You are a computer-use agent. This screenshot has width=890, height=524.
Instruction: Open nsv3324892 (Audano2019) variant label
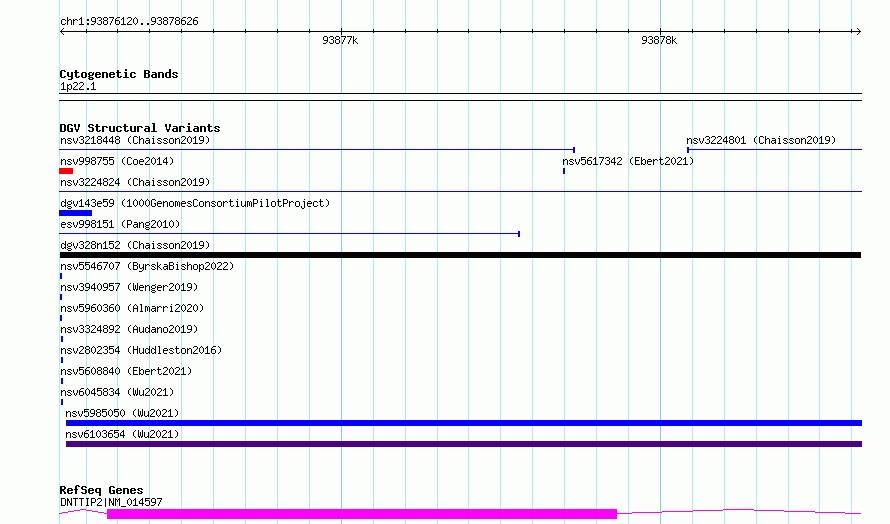(x=129, y=329)
